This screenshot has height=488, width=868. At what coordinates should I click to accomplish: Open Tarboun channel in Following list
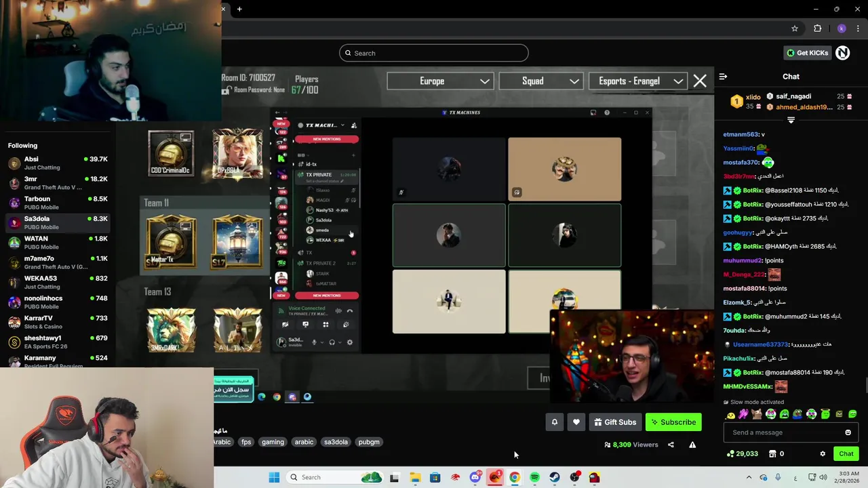(x=56, y=203)
